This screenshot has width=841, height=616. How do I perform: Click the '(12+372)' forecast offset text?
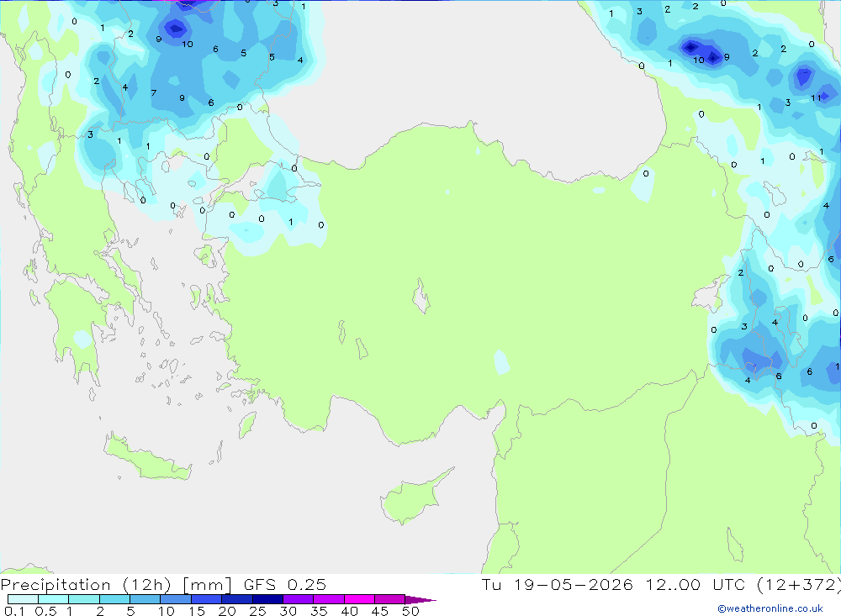(x=799, y=584)
